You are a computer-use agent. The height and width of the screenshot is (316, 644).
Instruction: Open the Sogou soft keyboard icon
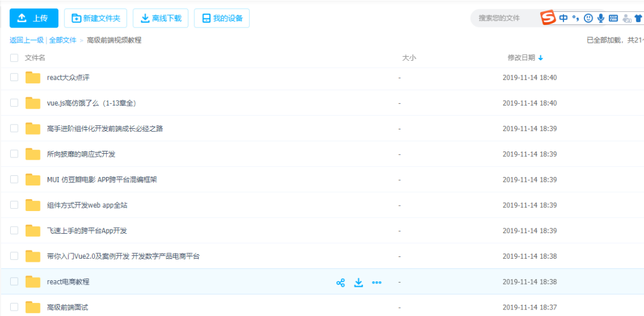click(614, 18)
